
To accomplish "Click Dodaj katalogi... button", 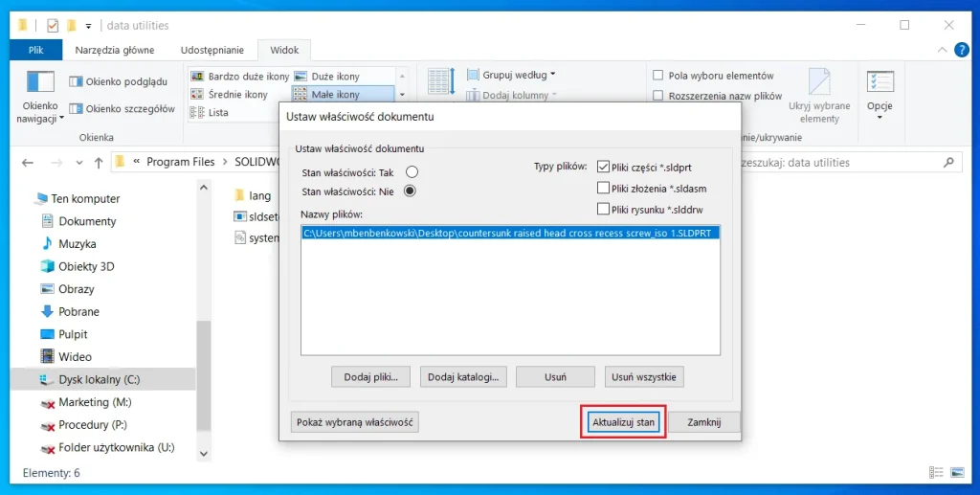I will click(x=463, y=377).
